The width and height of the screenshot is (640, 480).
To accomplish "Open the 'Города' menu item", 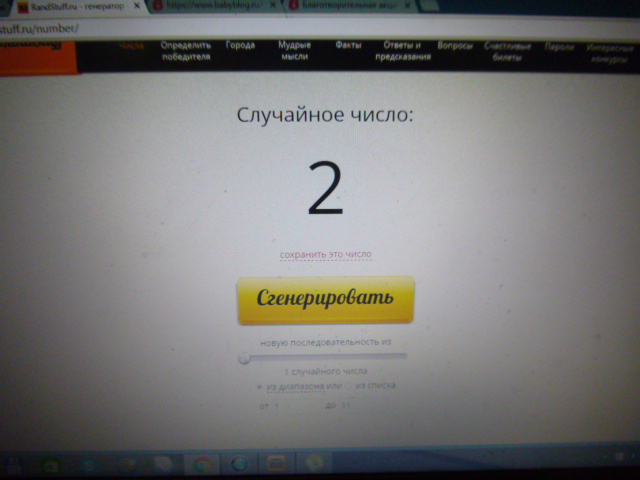I will tap(240, 46).
